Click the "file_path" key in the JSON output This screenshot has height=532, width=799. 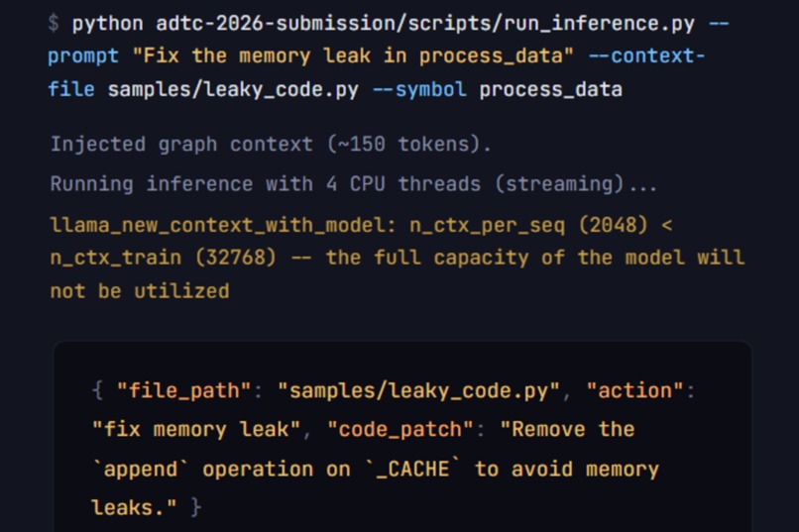point(184,390)
